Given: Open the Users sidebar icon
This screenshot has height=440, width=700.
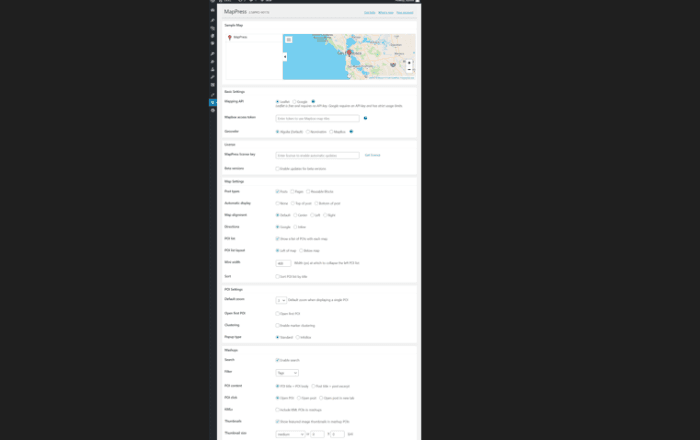Looking at the screenshot, I should [212, 69].
